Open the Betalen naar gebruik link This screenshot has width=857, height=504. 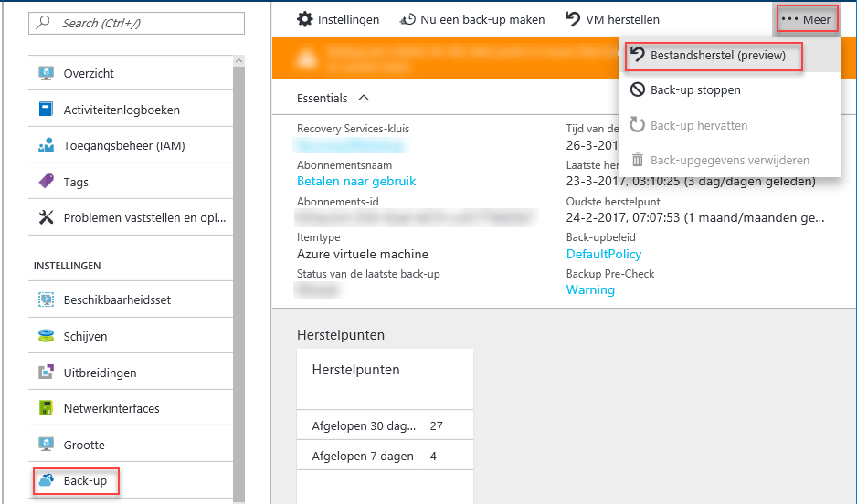click(x=356, y=182)
